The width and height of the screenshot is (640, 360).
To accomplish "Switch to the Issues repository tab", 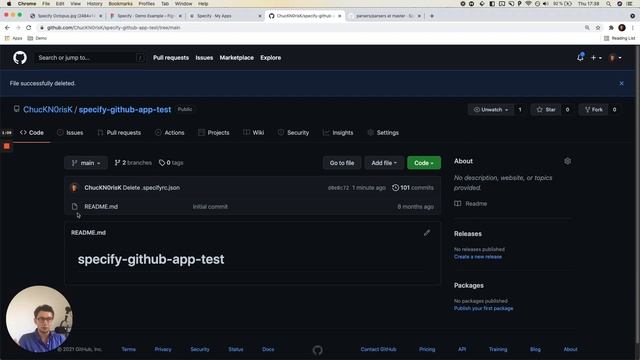I will 70,133.
